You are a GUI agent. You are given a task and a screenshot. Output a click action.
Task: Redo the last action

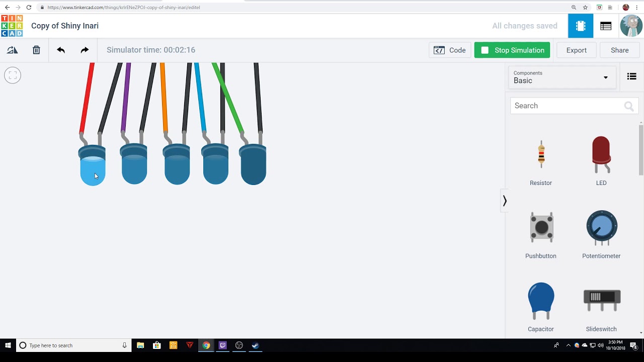coord(85,50)
